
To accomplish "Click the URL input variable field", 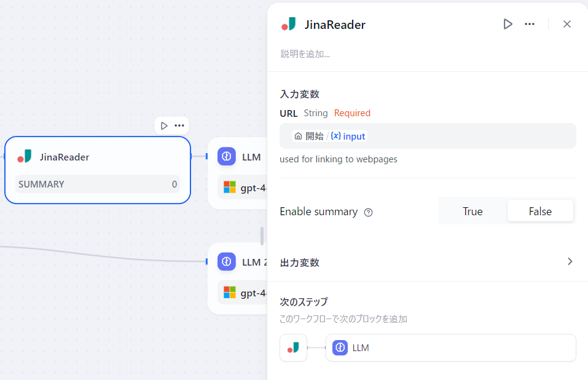I will point(428,136).
